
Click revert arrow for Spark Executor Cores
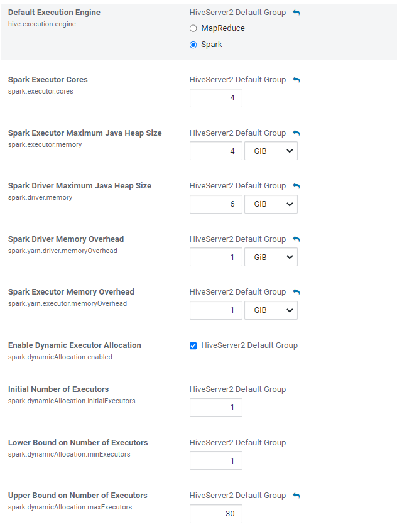pos(296,80)
